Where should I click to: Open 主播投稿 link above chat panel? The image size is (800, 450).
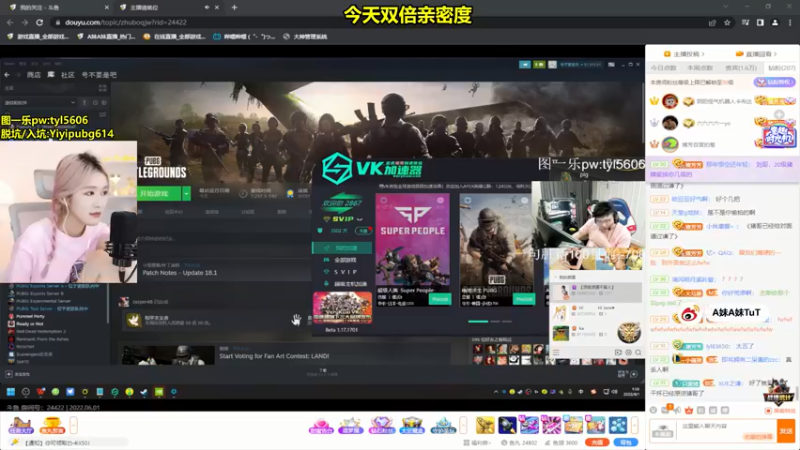(x=684, y=54)
